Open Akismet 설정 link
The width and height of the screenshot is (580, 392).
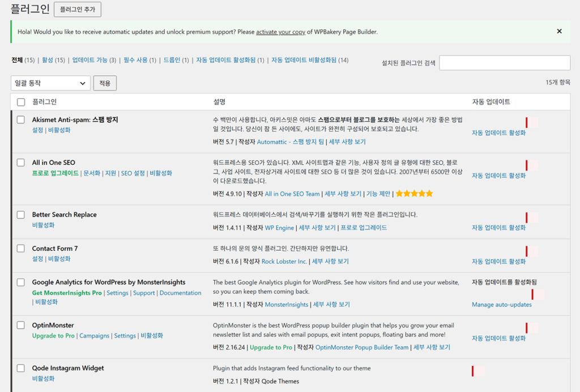[x=37, y=130]
